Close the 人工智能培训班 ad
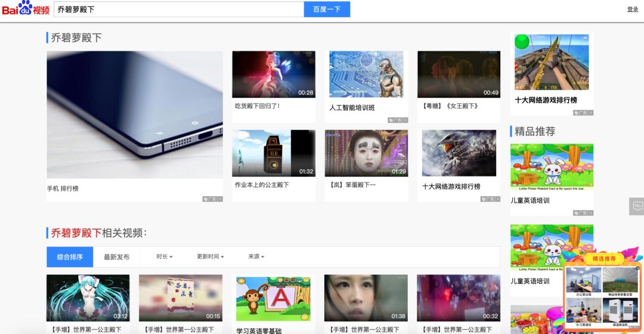This screenshot has width=644, height=334. (405, 120)
